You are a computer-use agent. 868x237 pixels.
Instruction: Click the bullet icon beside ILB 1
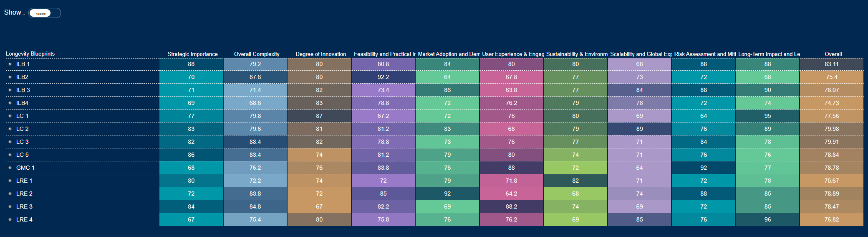point(10,64)
